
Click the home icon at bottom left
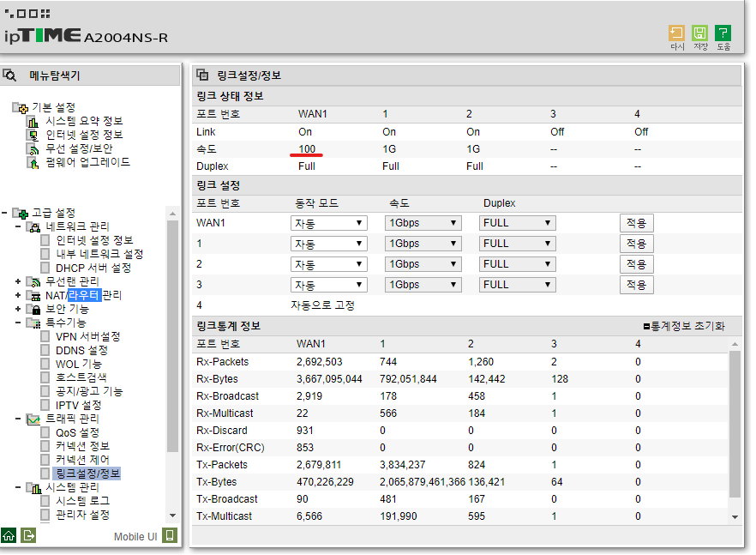tap(9, 535)
